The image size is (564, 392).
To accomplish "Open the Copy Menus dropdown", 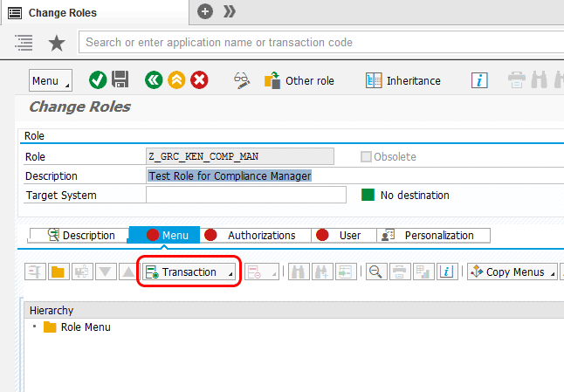I will point(512,272).
